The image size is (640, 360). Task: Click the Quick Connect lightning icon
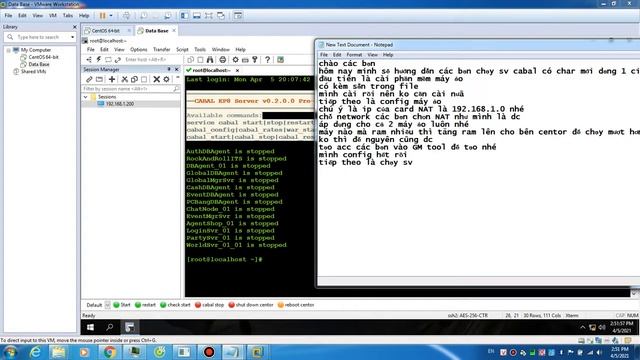point(99,60)
